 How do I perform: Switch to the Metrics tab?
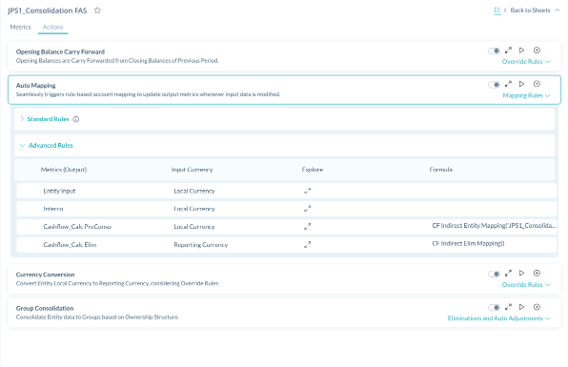tap(20, 27)
